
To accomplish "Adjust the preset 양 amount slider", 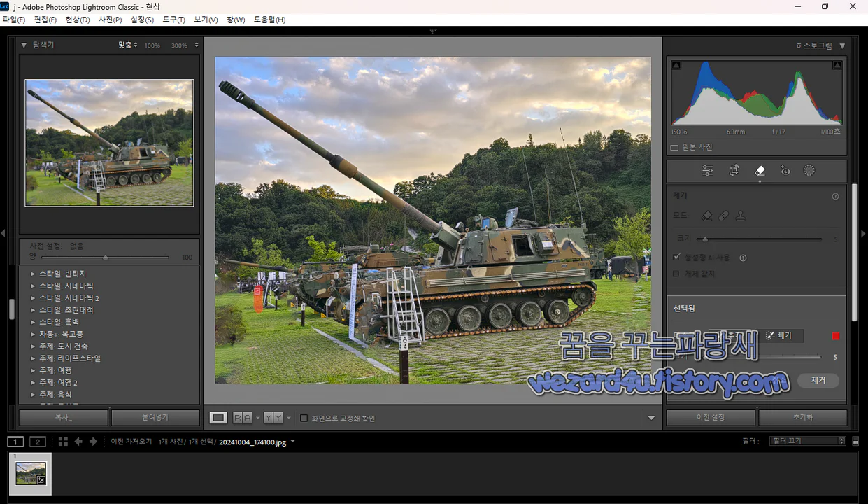I will 104,258.
